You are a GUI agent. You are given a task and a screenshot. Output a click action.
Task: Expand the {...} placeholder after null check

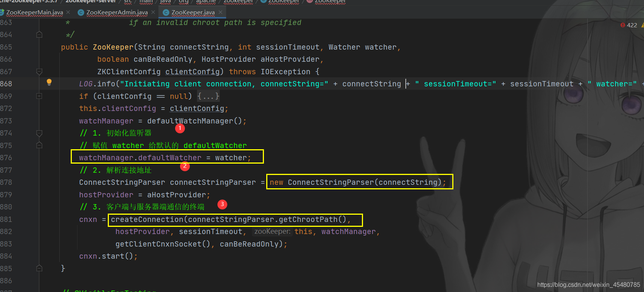pyautogui.click(x=208, y=96)
